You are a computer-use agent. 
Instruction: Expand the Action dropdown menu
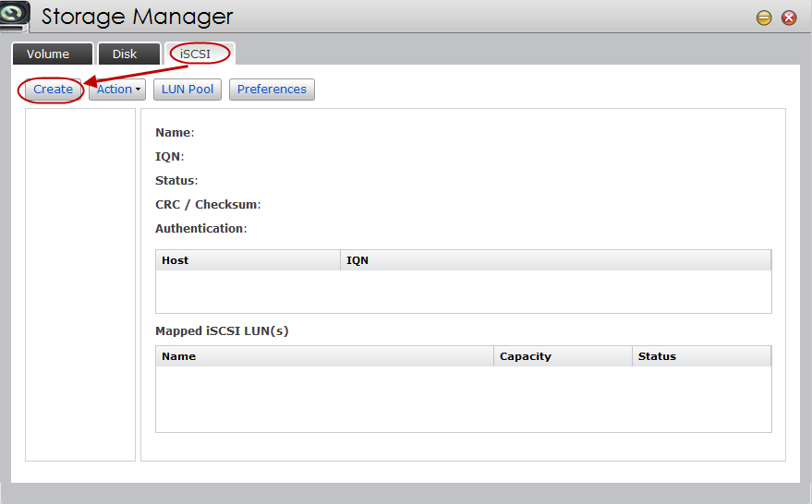pos(117,90)
